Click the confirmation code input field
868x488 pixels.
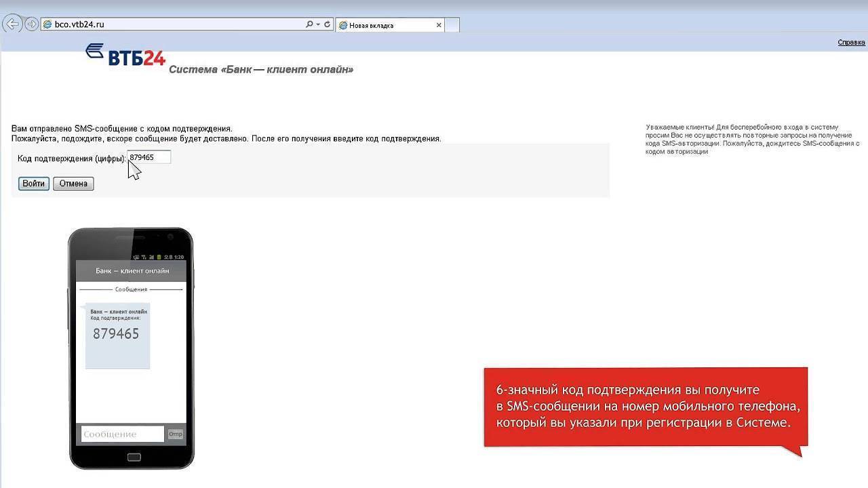pos(149,157)
